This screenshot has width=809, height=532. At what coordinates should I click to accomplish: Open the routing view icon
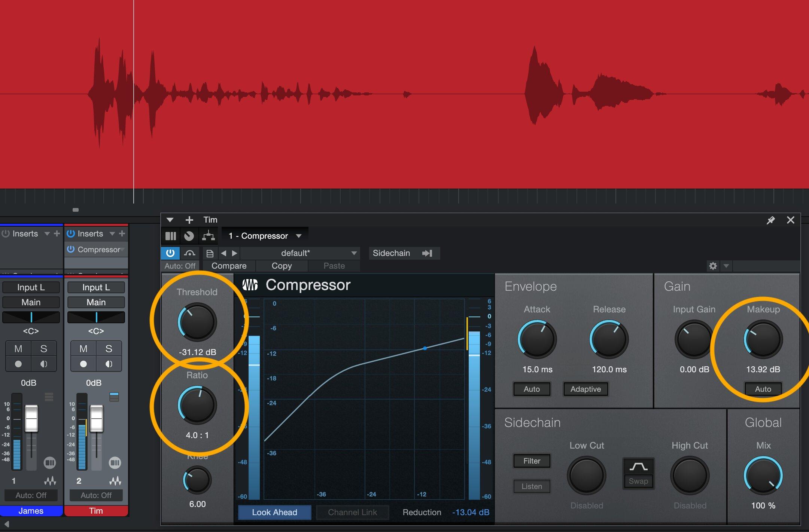[208, 236]
